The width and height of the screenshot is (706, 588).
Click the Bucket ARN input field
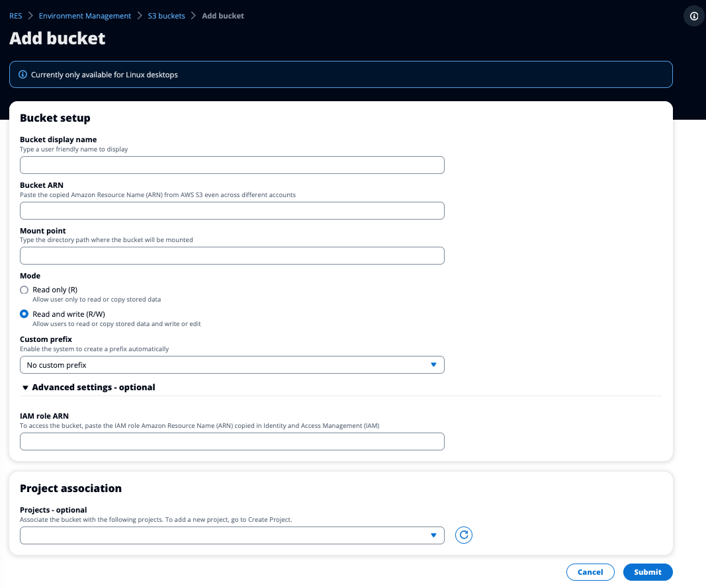(232, 210)
